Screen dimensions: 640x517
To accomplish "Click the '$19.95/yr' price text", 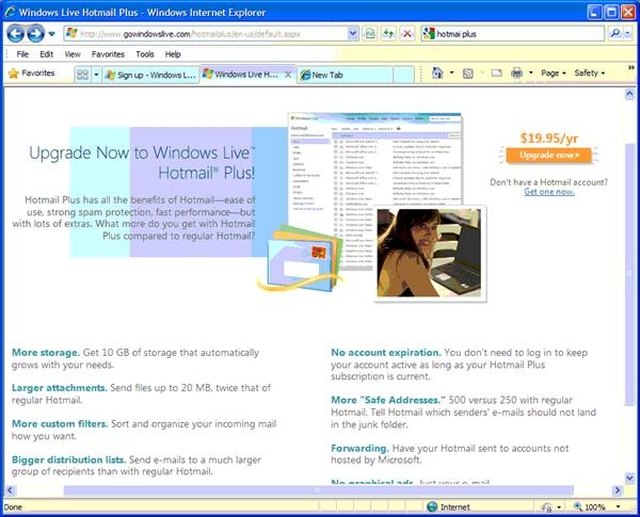I will [549, 138].
